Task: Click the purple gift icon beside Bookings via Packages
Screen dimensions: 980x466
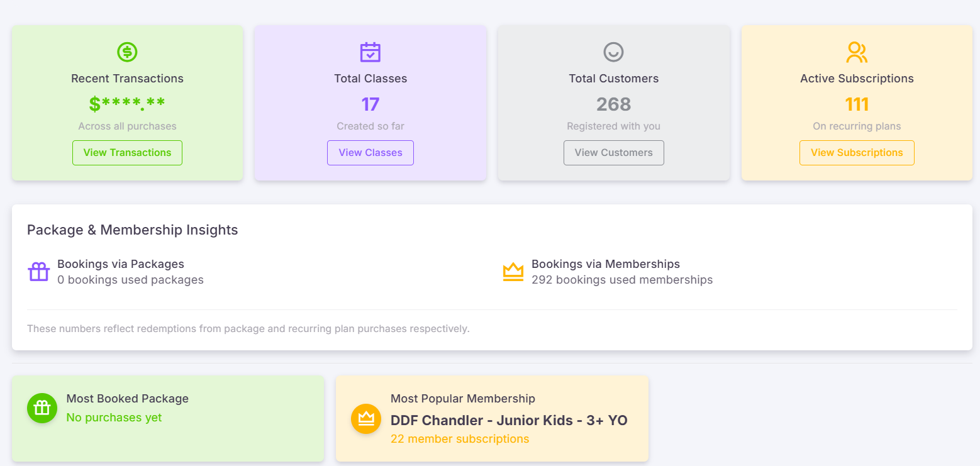Action: click(39, 272)
